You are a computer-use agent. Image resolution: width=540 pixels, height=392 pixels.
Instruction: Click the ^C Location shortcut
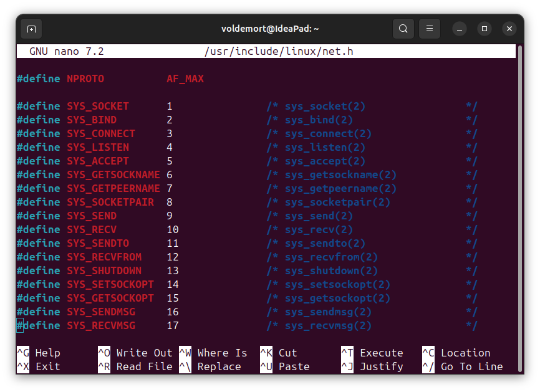[x=456, y=353]
